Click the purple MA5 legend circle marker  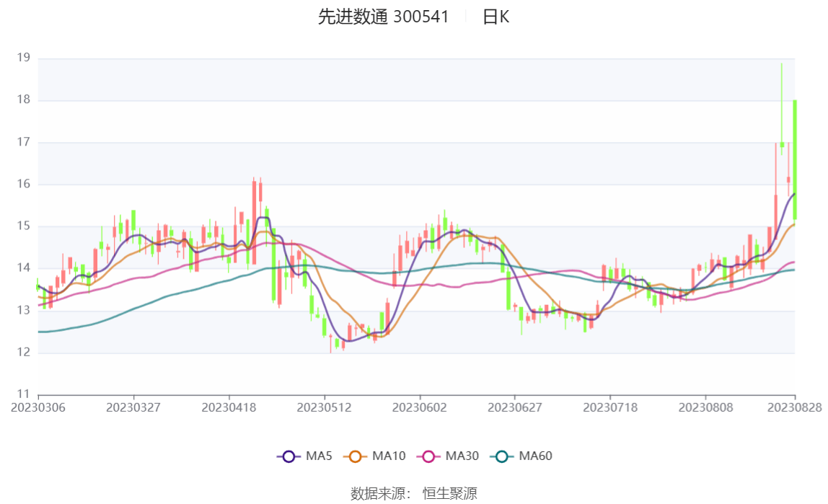click(289, 456)
